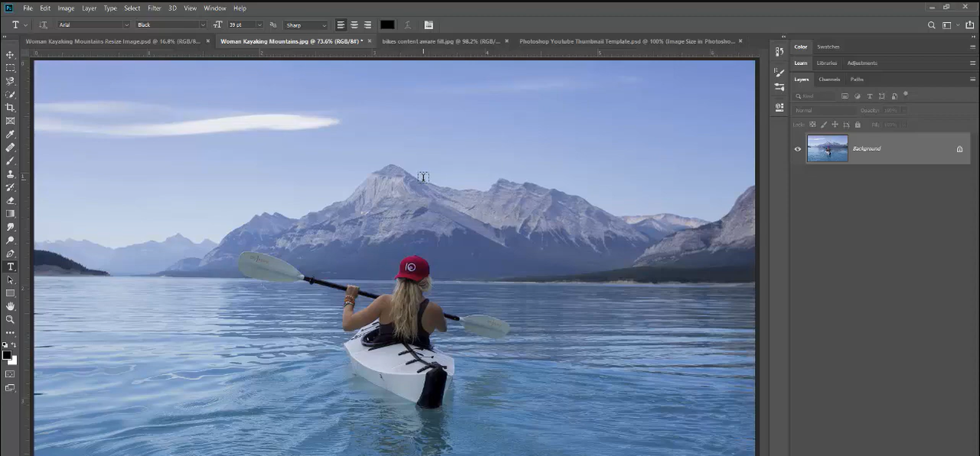980x456 pixels.
Task: Click the text color swatch in options bar
Action: point(387,25)
